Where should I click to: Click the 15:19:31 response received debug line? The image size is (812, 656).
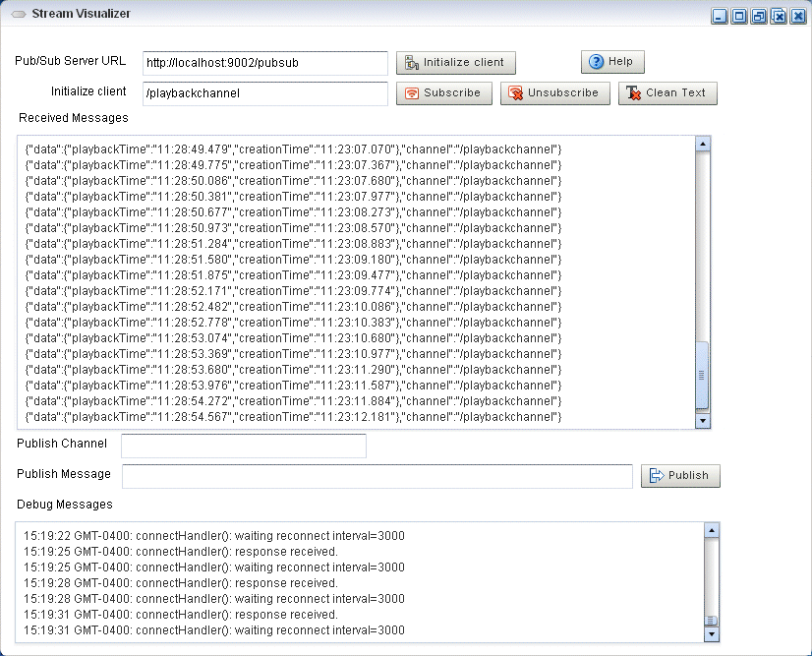click(181, 615)
